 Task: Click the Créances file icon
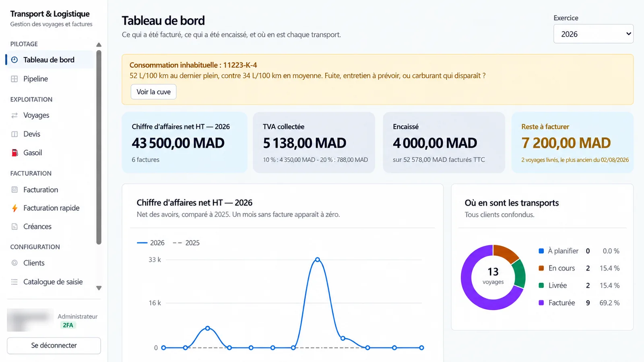(14, 226)
